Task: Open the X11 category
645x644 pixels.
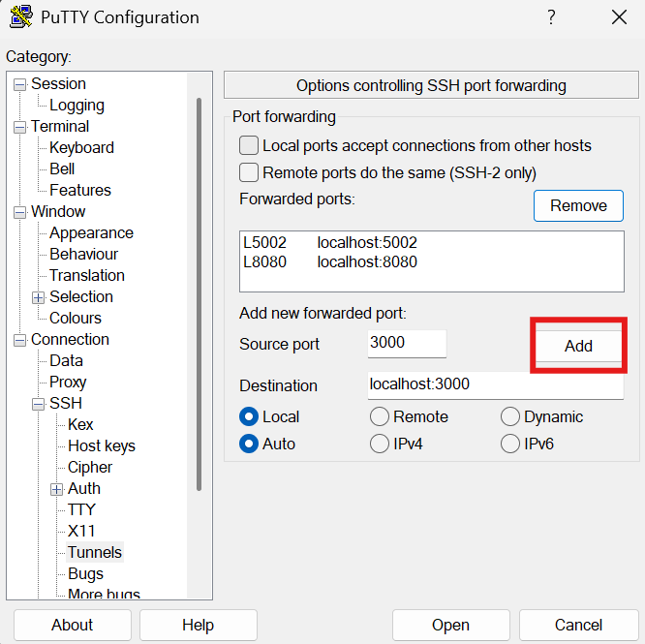Action: [x=81, y=532]
